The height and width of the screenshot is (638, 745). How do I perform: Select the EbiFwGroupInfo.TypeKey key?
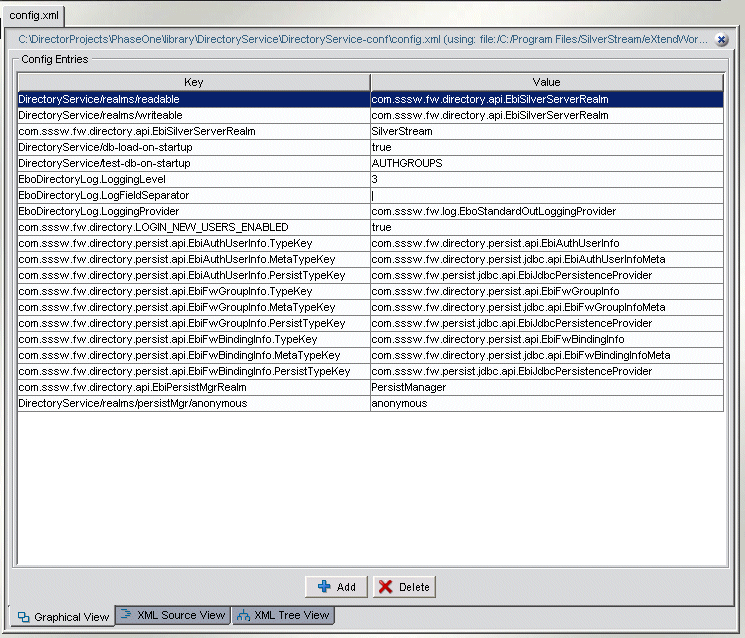[194, 291]
